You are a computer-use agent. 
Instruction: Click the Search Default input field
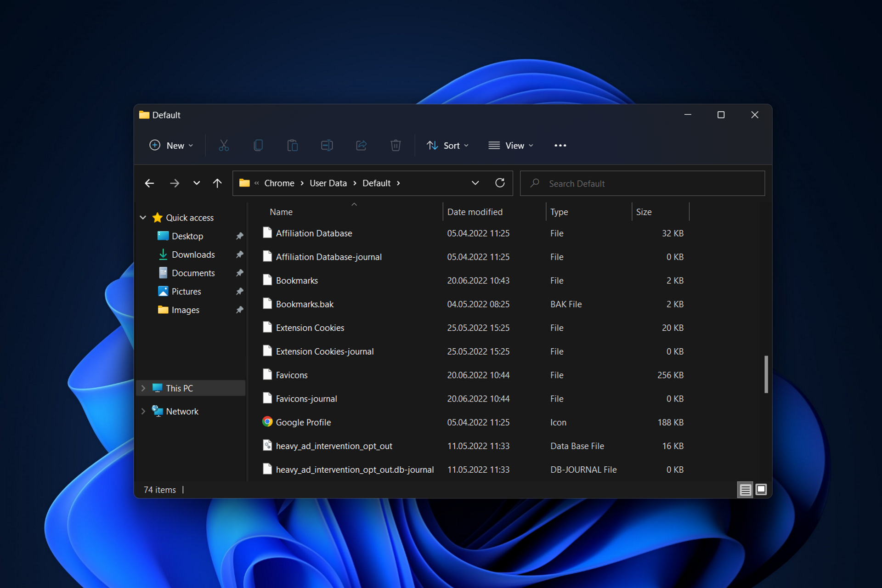(x=642, y=183)
